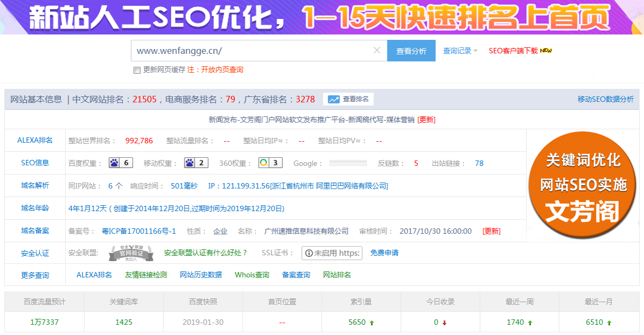Click the same-IP sites value 6 个

tap(115, 186)
